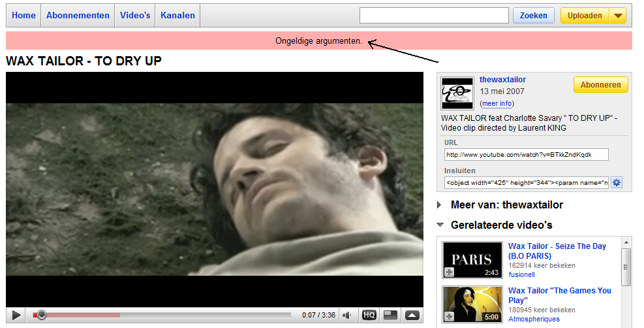Add The Games You Play to queue
Viewport: 644px width, 328px height.
coord(449,317)
